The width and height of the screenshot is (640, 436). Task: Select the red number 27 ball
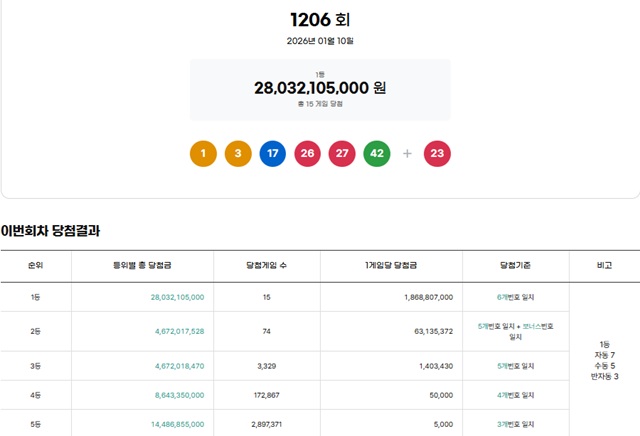342,154
